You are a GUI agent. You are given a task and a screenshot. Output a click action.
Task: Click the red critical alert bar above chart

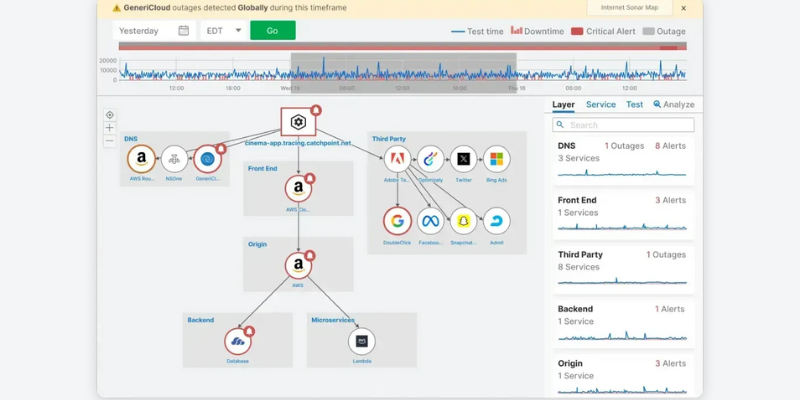(403, 46)
